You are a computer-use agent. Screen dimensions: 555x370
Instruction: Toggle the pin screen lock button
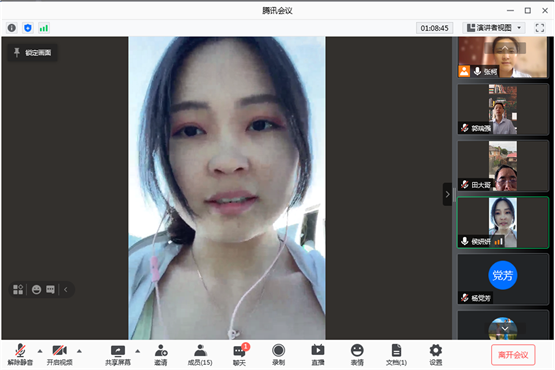point(33,53)
